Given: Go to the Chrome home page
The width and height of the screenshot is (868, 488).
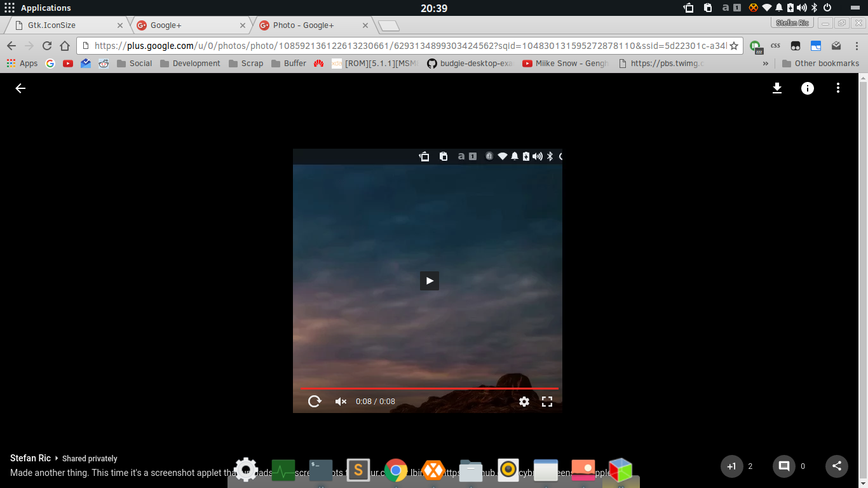Looking at the screenshot, I should coord(64,46).
